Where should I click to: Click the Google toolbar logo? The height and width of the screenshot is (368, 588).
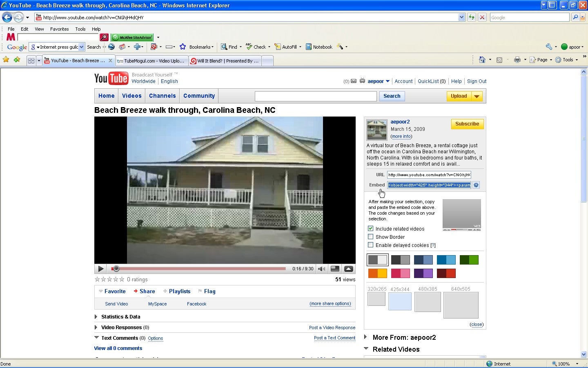(x=17, y=47)
